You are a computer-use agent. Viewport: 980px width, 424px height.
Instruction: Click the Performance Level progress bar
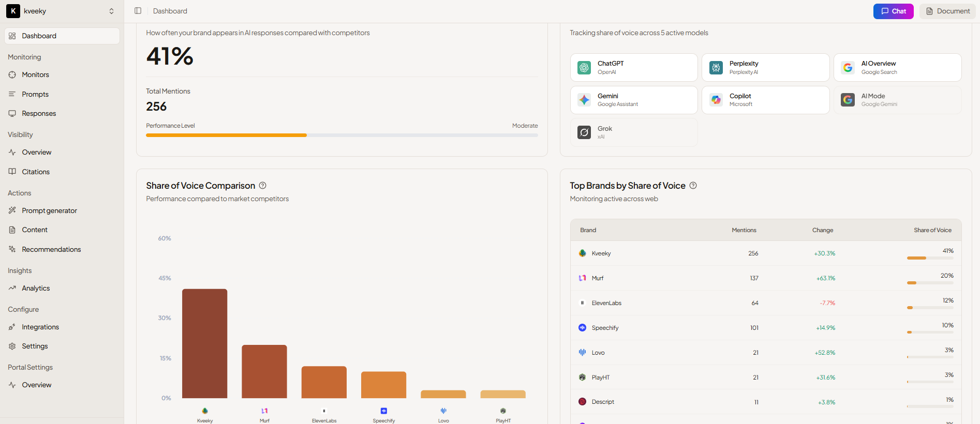(x=341, y=135)
